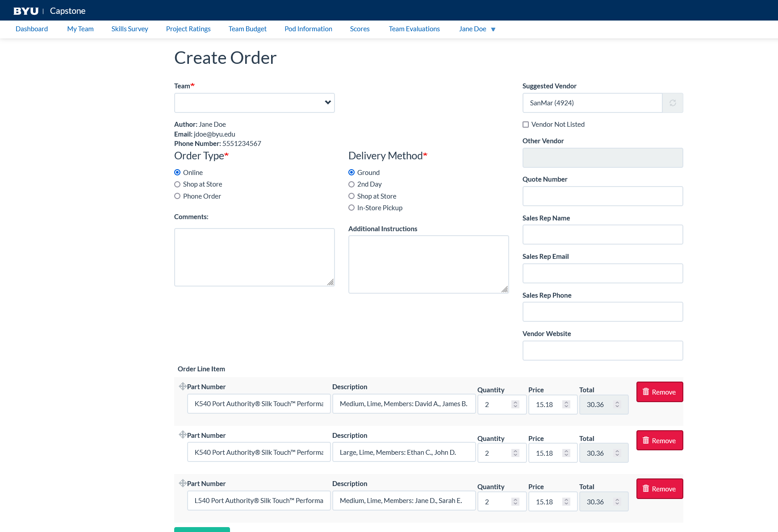Image resolution: width=778 pixels, height=532 pixels.
Task: Click the drag handle of third line item
Action: click(182, 483)
